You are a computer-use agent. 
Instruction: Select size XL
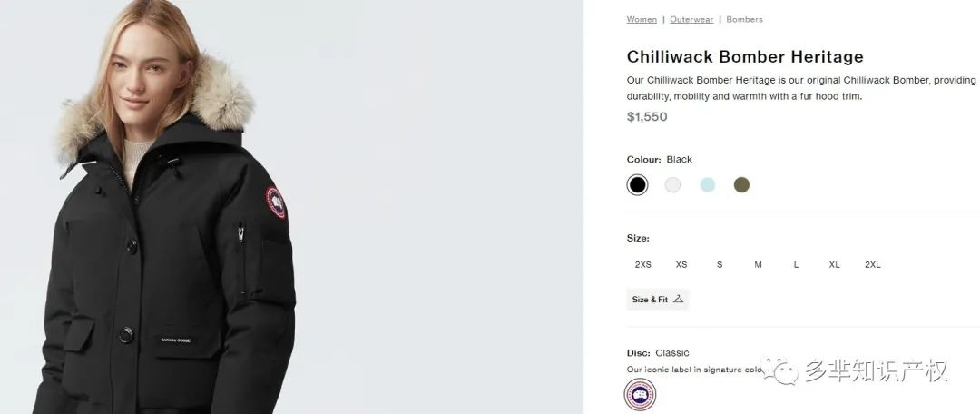tap(835, 264)
